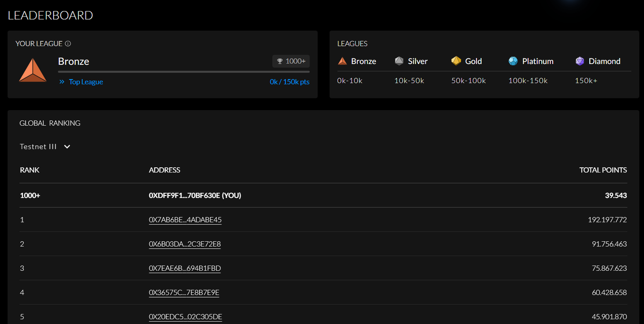Click the 50k-100k points range
The image size is (644, 324).
point(469,81)
